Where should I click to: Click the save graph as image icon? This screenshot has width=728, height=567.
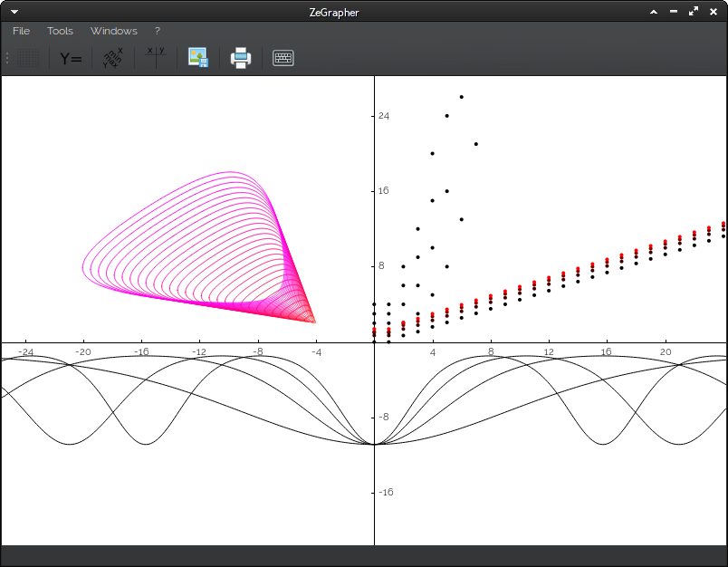[x=198, y=58]
